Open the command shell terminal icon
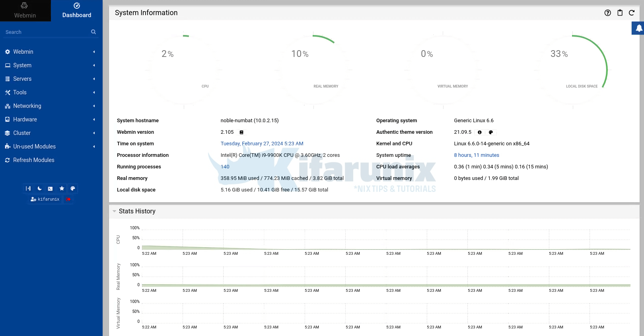 [51, 189]
